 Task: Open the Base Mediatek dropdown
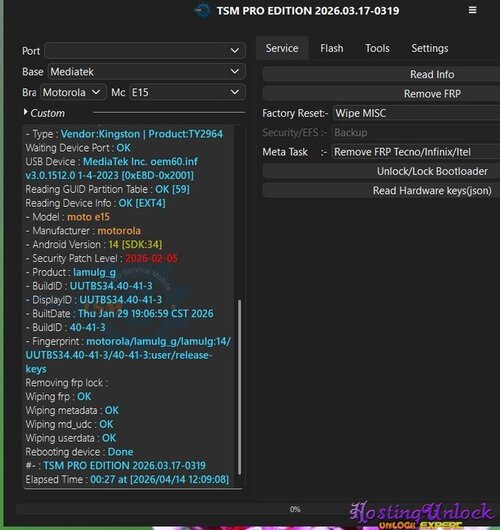coord(146,72)
